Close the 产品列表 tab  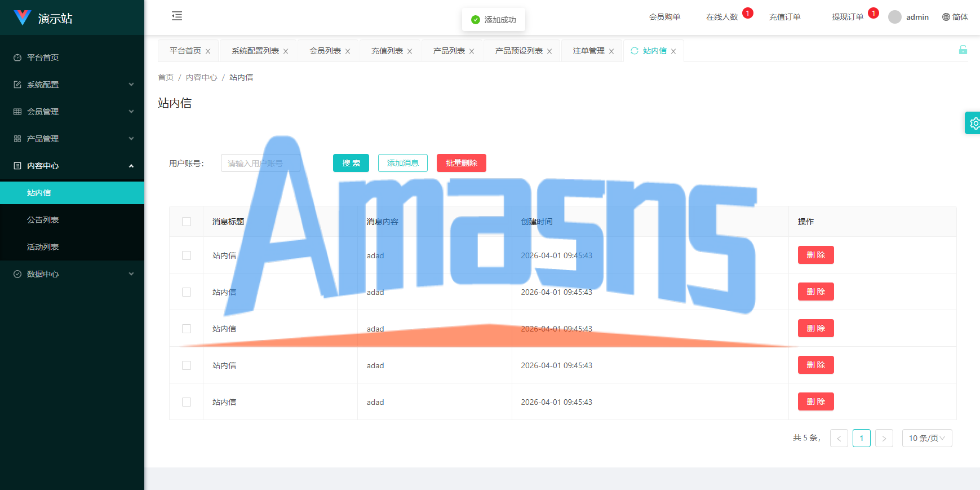point(472,51)
